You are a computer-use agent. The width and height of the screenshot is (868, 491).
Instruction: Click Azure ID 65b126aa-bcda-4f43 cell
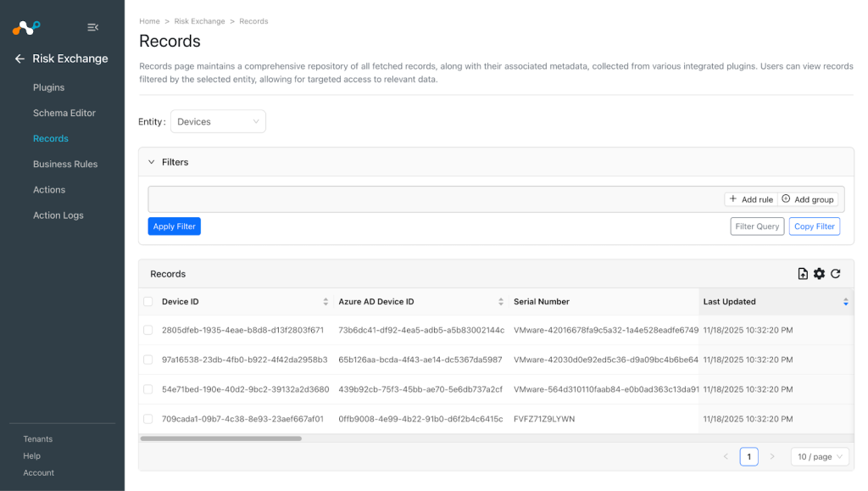click(420, 360)
